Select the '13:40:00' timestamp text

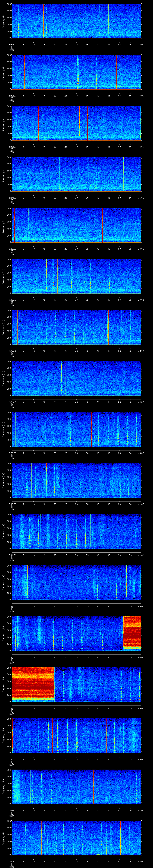click(x=12, y=504)
